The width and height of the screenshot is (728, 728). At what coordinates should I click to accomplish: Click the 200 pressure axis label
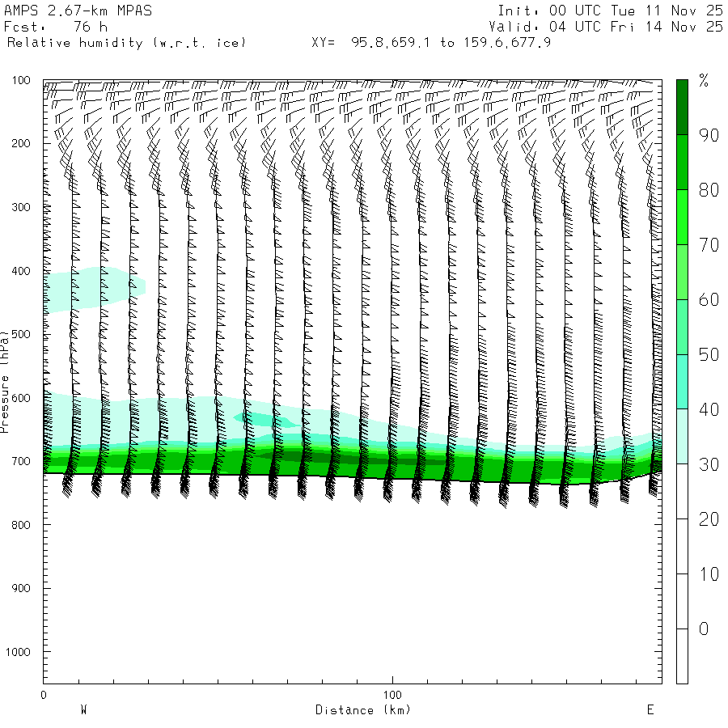pyautogui.click(x=21, y=143)
